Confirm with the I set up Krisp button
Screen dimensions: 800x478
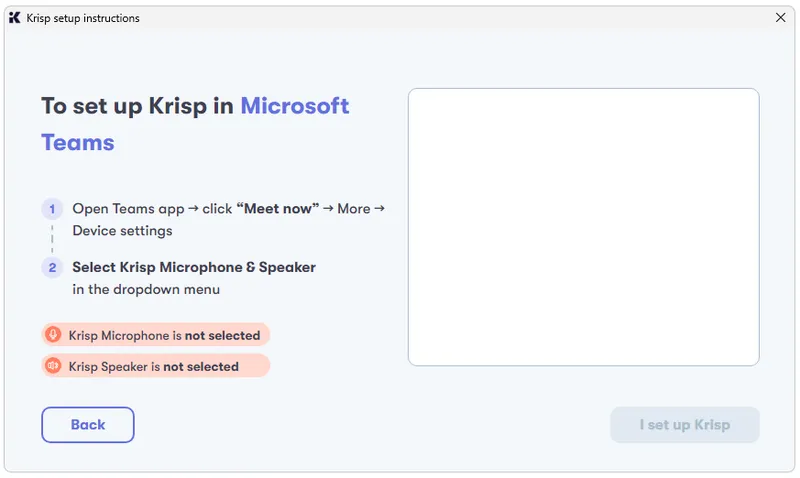(x=685, y=424)
